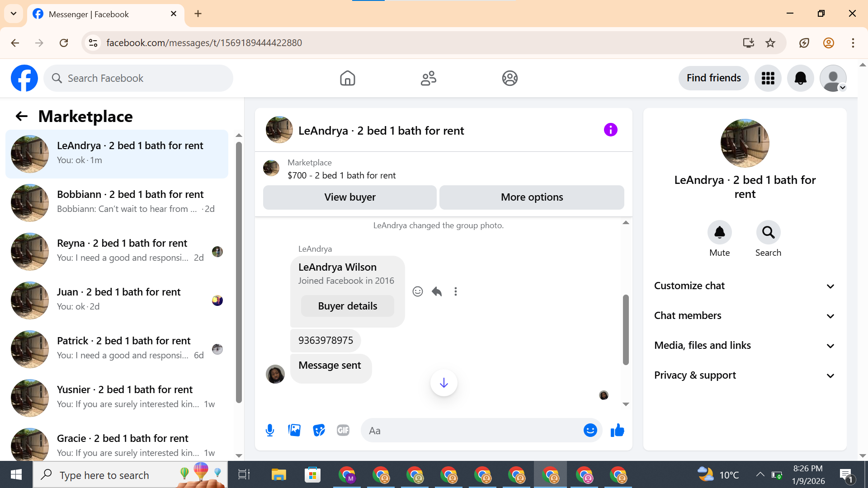Mute this conversation

[x=719, y=232]
